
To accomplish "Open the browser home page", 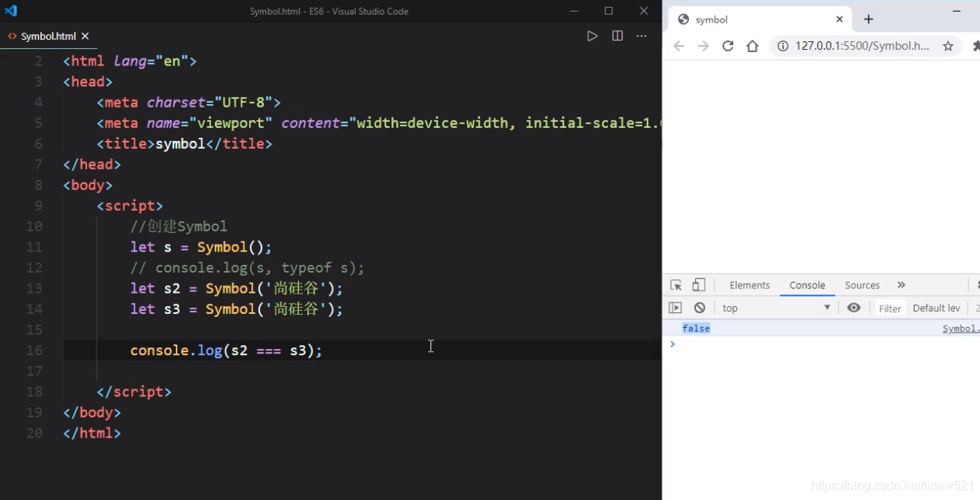I will point(752,46).
